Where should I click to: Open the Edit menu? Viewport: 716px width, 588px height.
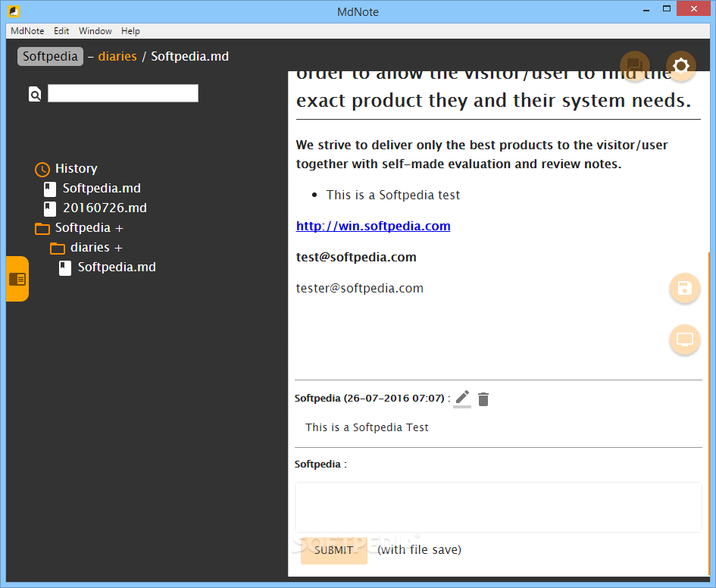[x=61, y=31]
